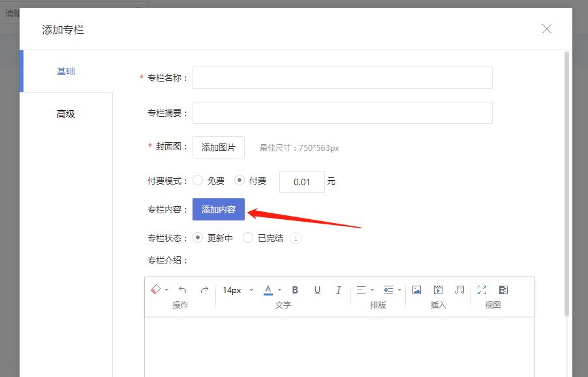Toggle bold formatting
588x377 pixels.
[x=295, y=290]
